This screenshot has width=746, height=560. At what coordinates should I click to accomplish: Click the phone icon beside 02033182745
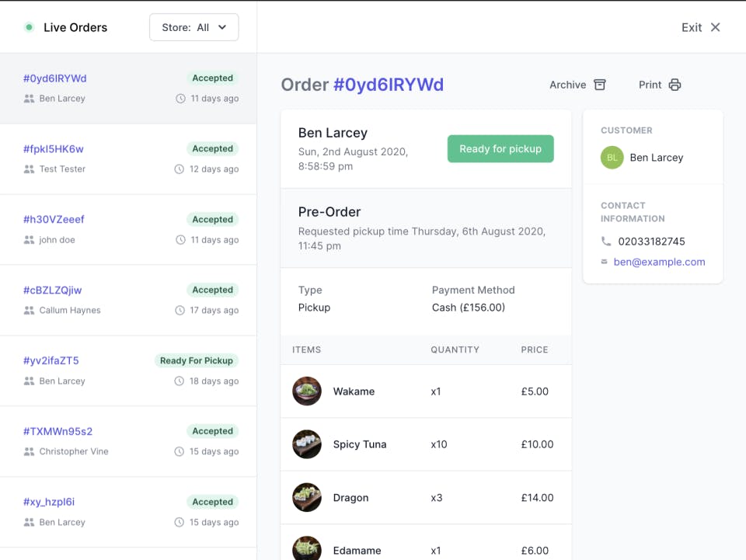(x=606, y=242)
